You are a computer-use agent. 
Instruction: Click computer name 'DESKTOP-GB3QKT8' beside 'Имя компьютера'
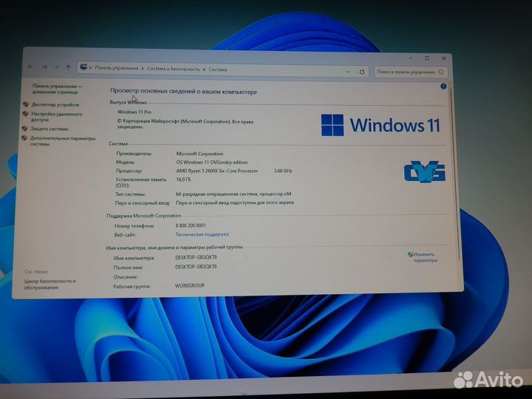(x=196, y=258)
